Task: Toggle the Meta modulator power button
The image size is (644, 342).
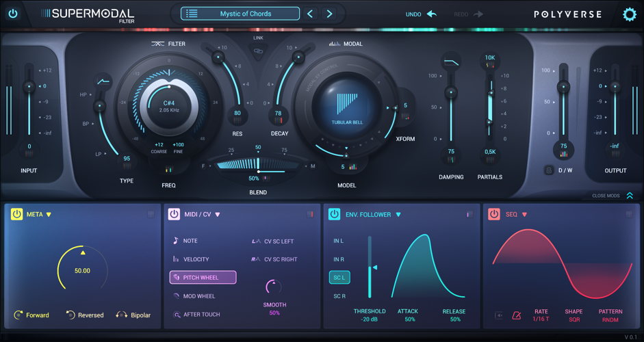Action: tap(16, 214)
